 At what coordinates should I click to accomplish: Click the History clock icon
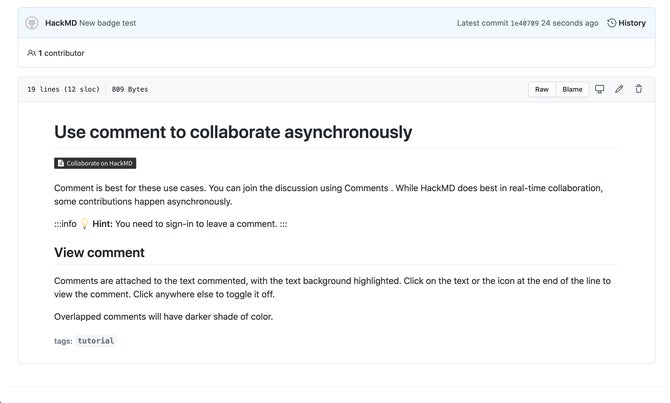(611, 23)
